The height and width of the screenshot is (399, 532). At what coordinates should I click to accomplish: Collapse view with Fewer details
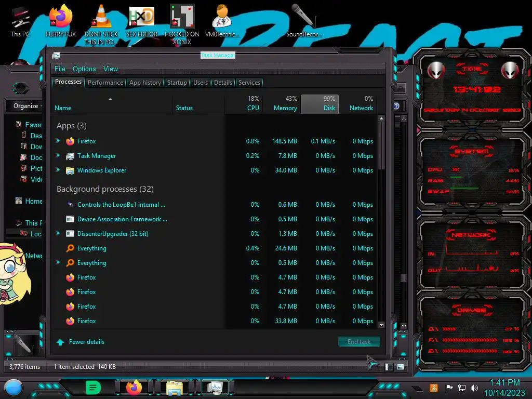tap(81, 342)
